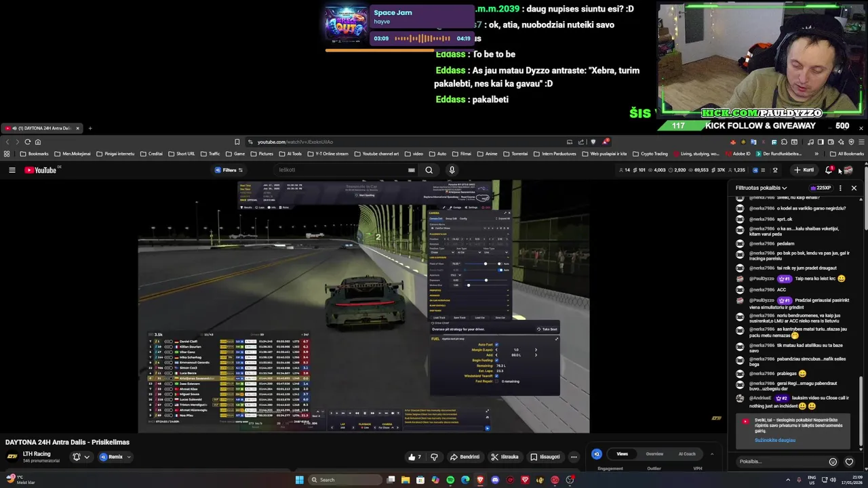Toggle Field of View Auto switch

[500, 264]
